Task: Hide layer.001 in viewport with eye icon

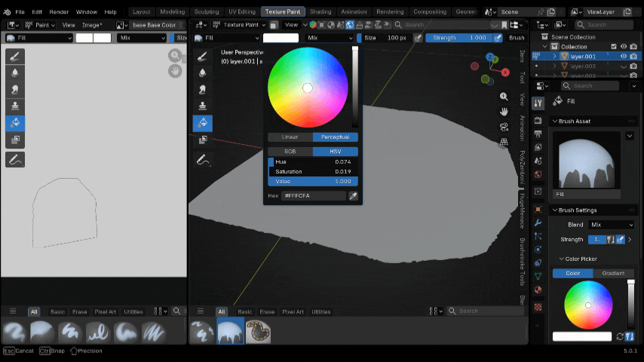Action: click(624, 57)
